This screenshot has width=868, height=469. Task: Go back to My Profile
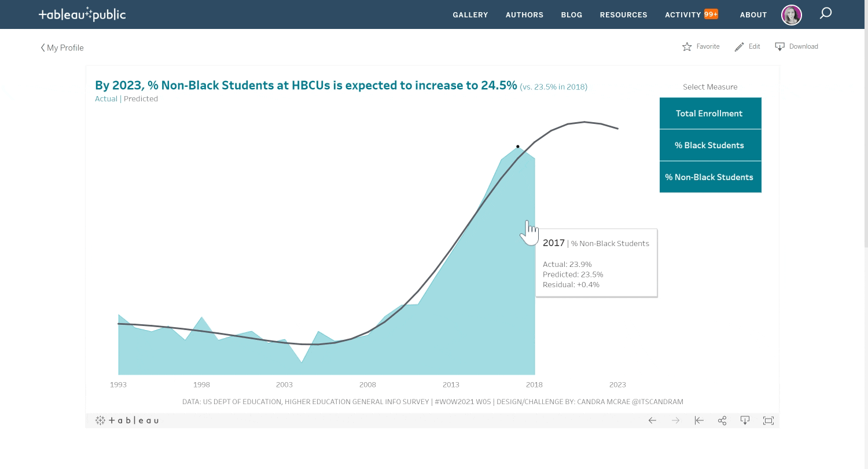pos(62,48)
